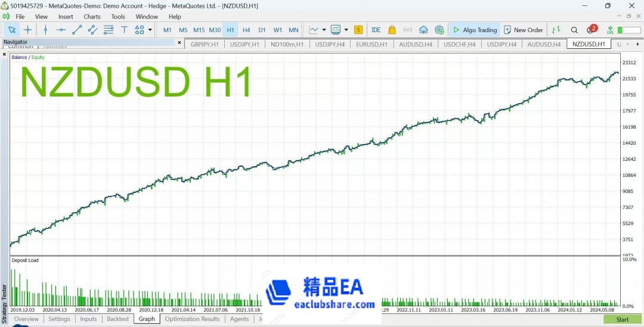Open the Optimization Results tab
The width and height of the screenshot is (644, 327).
click(192, 319)
